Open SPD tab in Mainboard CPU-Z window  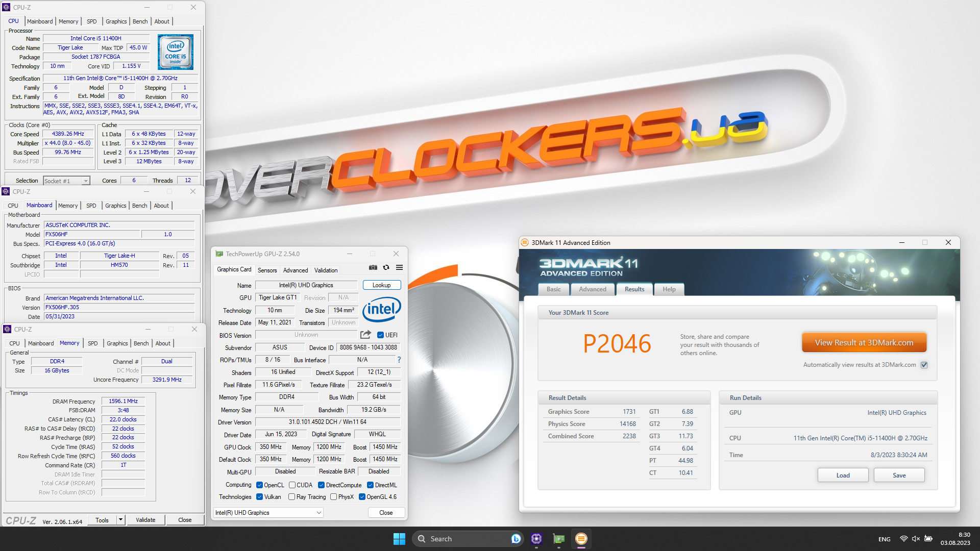click(91, 206)
